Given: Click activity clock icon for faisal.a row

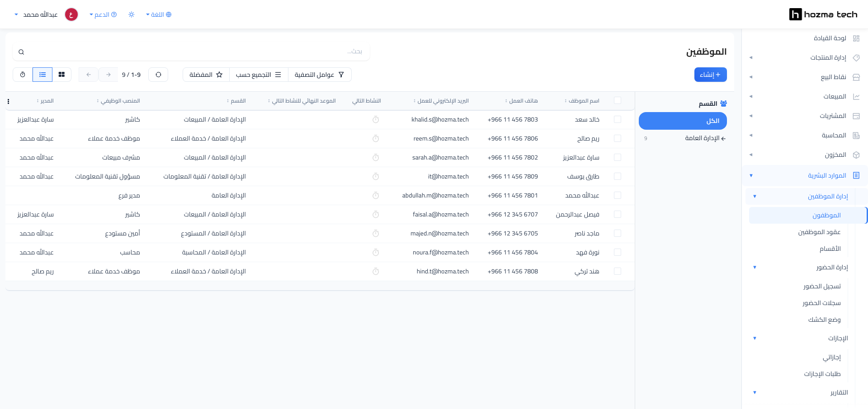Looking at the screenshot, I should coord(376,215).
